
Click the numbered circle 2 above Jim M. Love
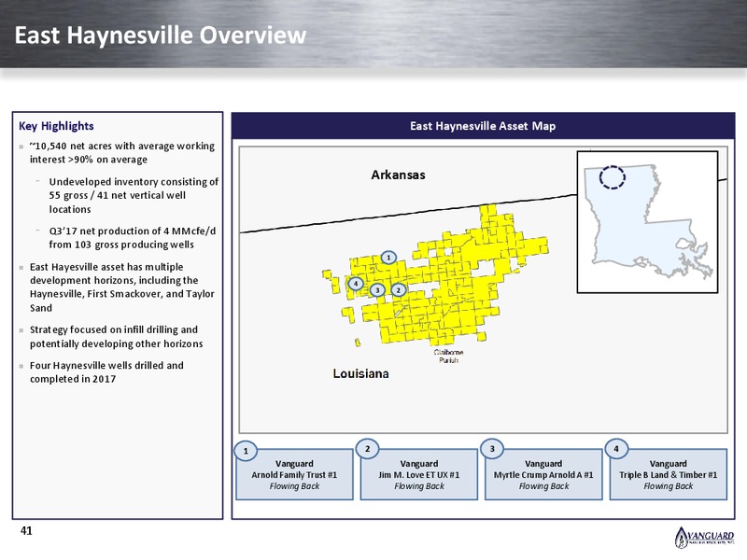coord(367,449)
